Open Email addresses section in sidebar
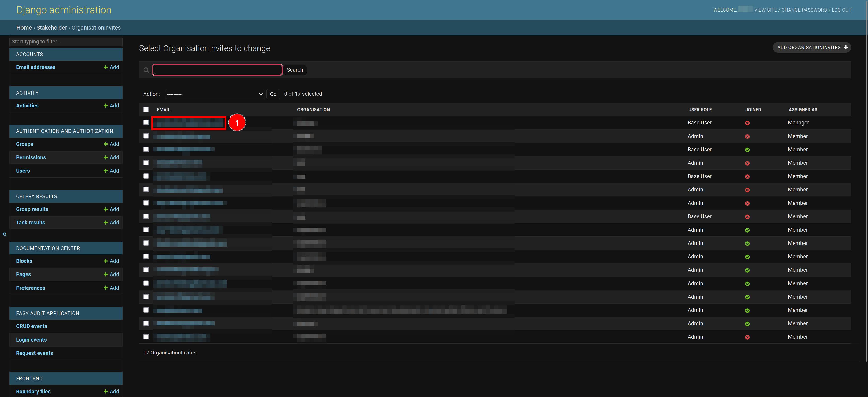This screenshot has width=868, height=397. click(35, 67)
